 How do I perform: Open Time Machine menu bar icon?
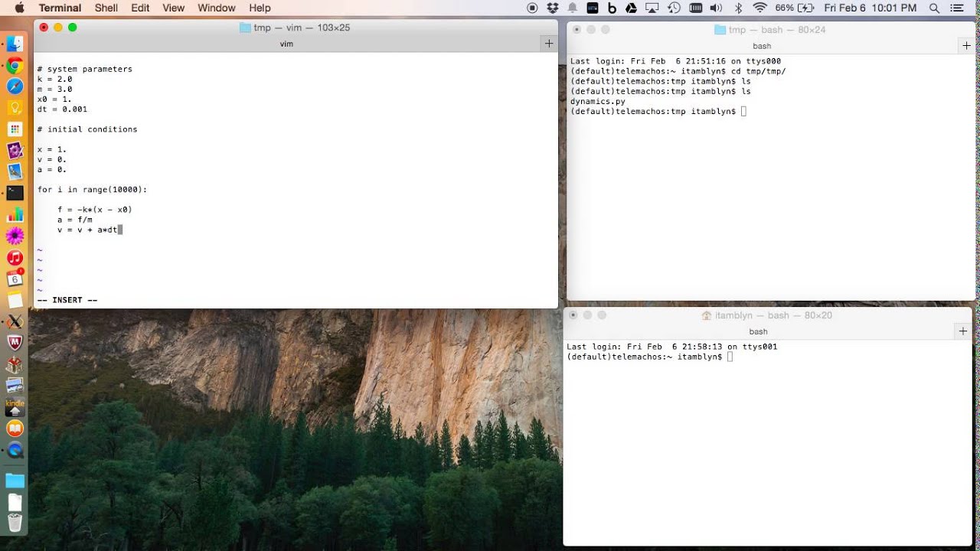pos(674,8)
